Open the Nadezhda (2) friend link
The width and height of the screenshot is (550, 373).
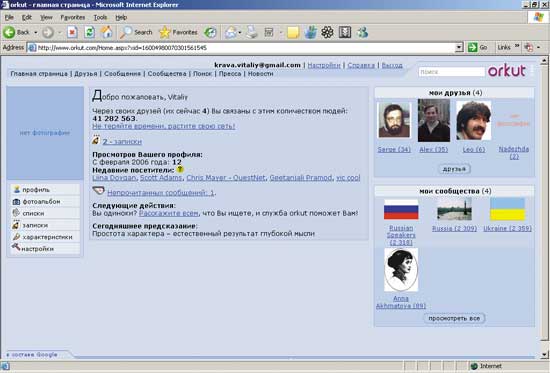tap(514, 153)
